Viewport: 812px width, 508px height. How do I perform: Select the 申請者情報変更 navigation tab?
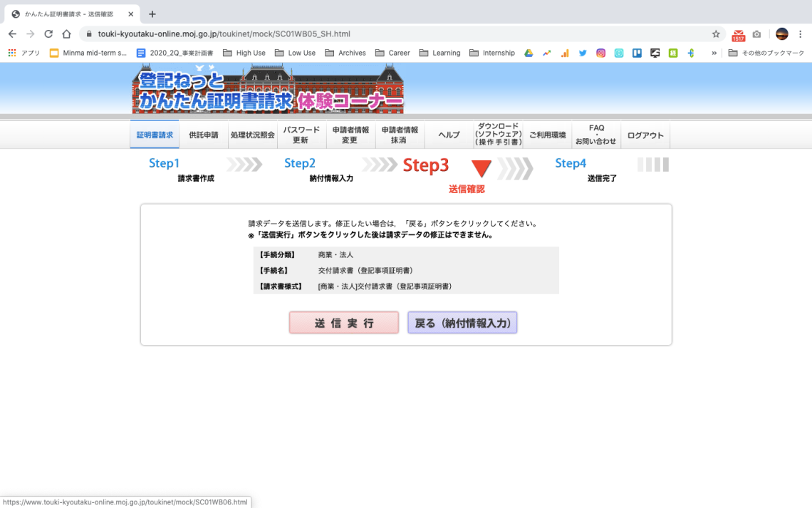point(350,135)
